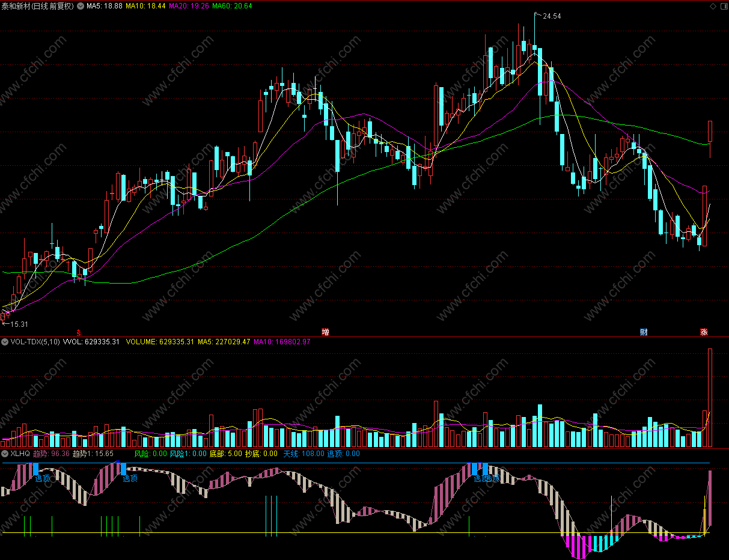Click the tallest red volume bar at far right
This screenshot has height=560, width=729.
[x=710, y=398]
